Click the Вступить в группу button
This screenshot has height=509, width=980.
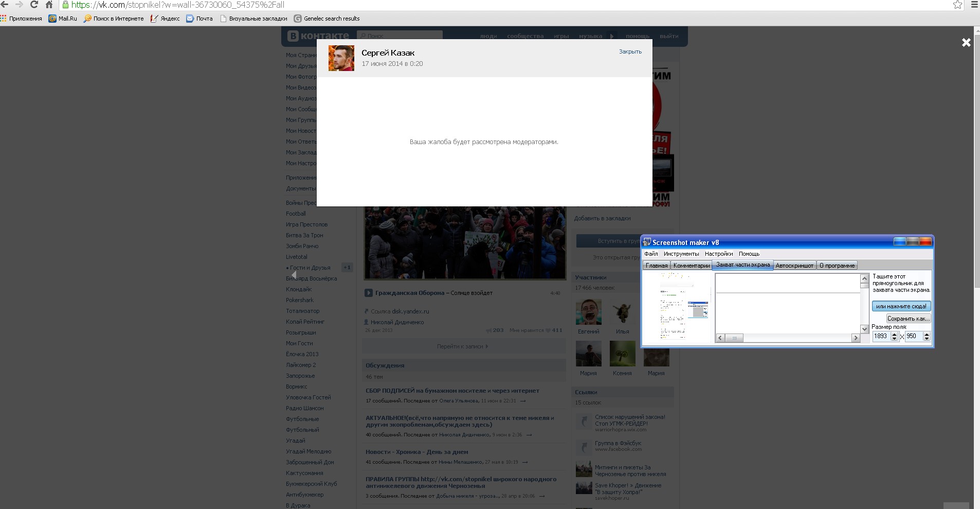pos(608,241)
